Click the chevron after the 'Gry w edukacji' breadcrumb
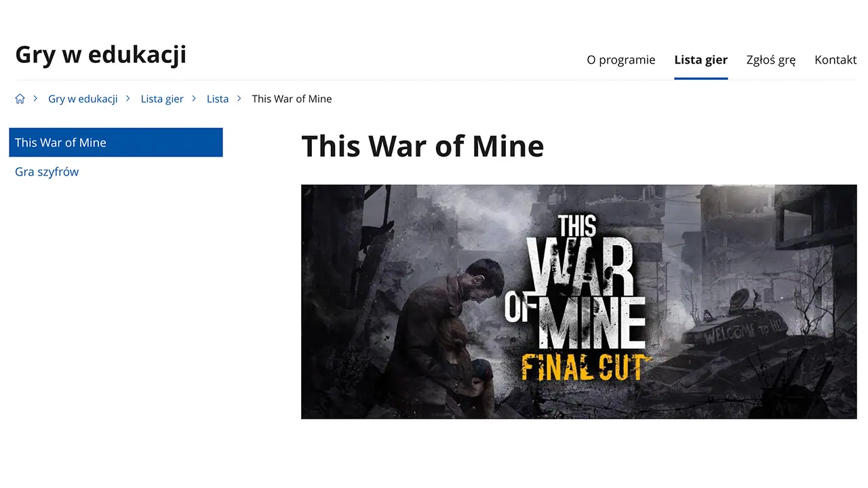This screenshot has height=488, width=868. tap(128, 99)
